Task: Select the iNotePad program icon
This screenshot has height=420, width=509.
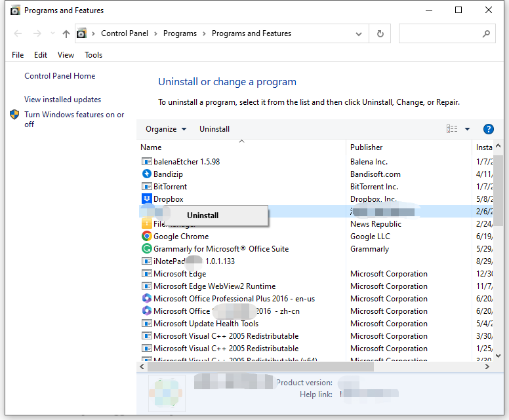Action: tap(147, 261)
